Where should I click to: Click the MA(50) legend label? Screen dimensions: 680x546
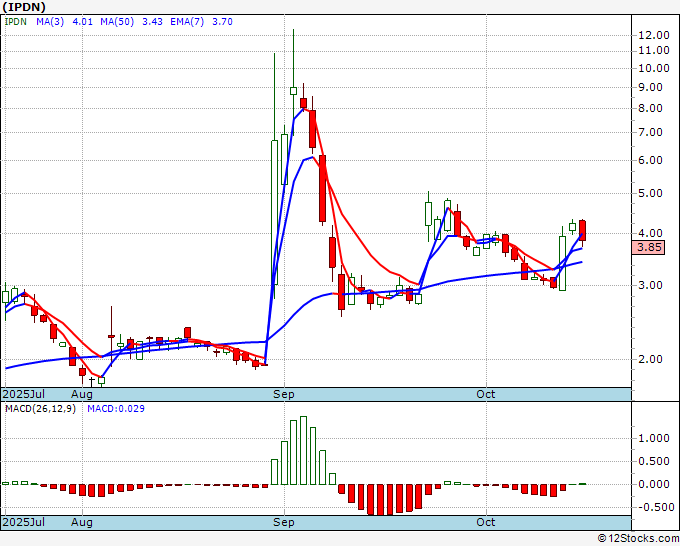[117, 22]
